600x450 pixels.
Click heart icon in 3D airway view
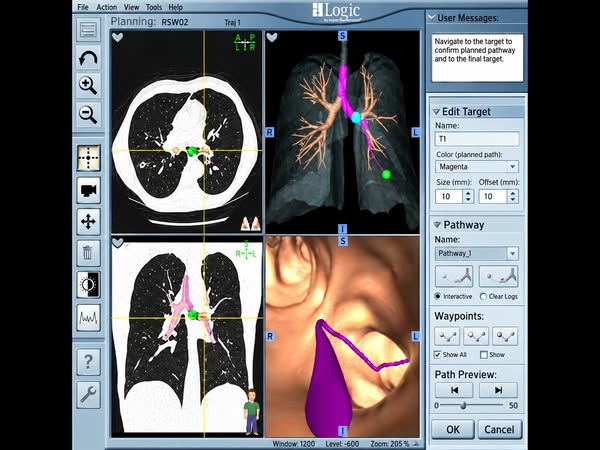pyautogui.click(x=272, y=38)
